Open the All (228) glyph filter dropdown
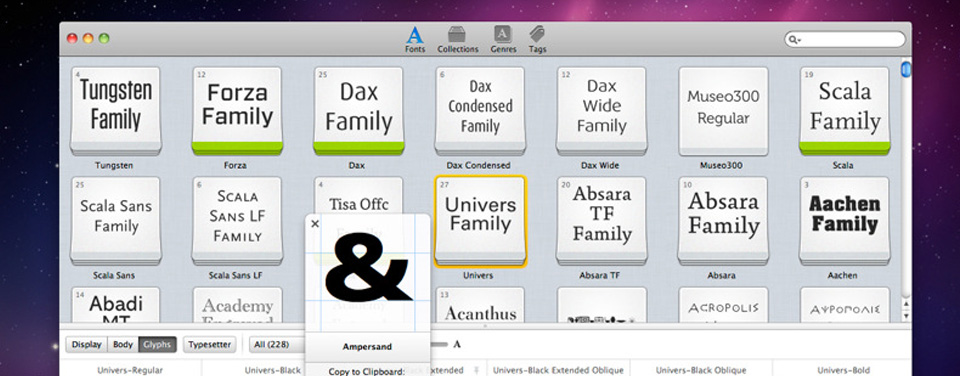Screen dimensions: 960x376 pyautogui.click(x=278, y=345)
